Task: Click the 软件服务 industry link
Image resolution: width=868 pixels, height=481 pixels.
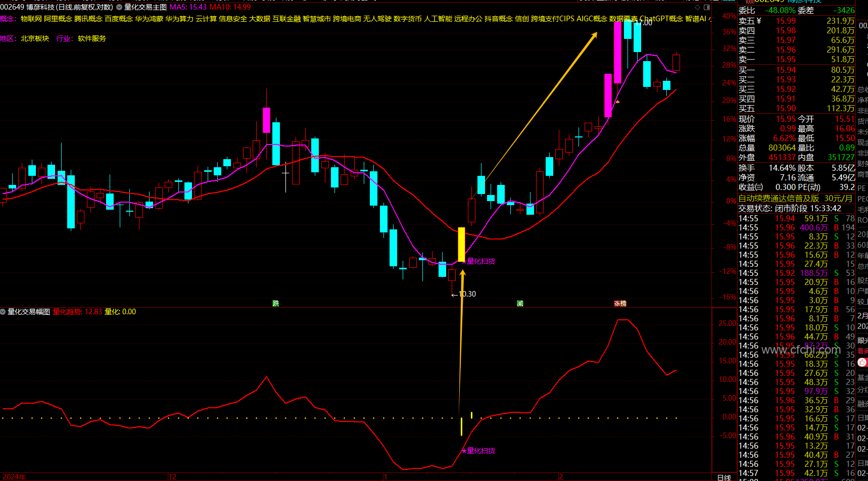Action: coord(92,38)
